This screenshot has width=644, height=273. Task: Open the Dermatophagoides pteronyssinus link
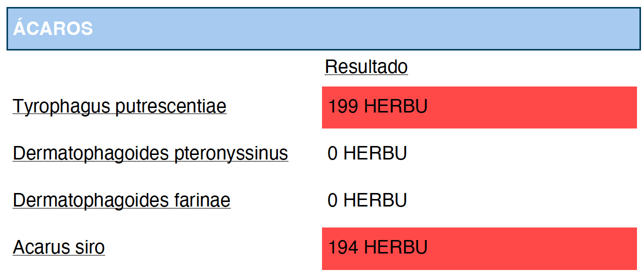150,153
